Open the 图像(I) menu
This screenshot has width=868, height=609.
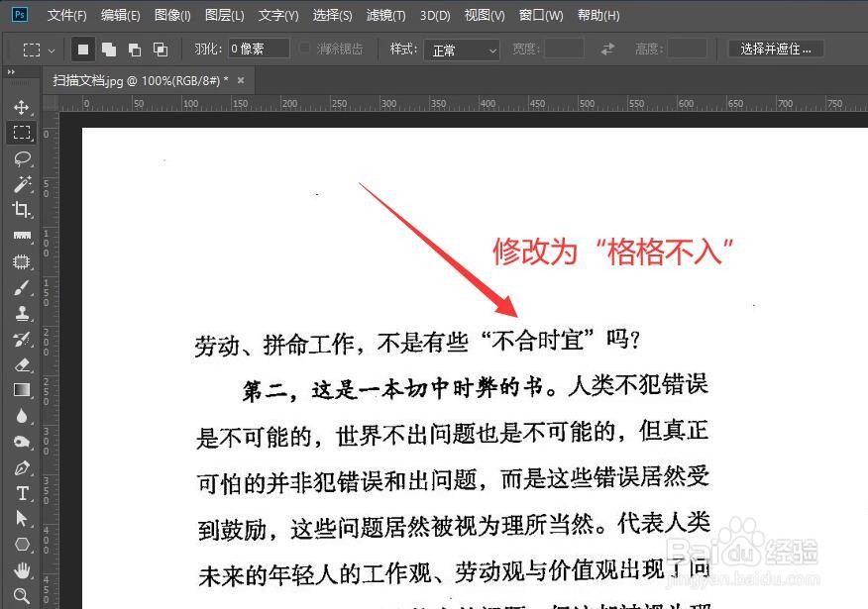172,16
